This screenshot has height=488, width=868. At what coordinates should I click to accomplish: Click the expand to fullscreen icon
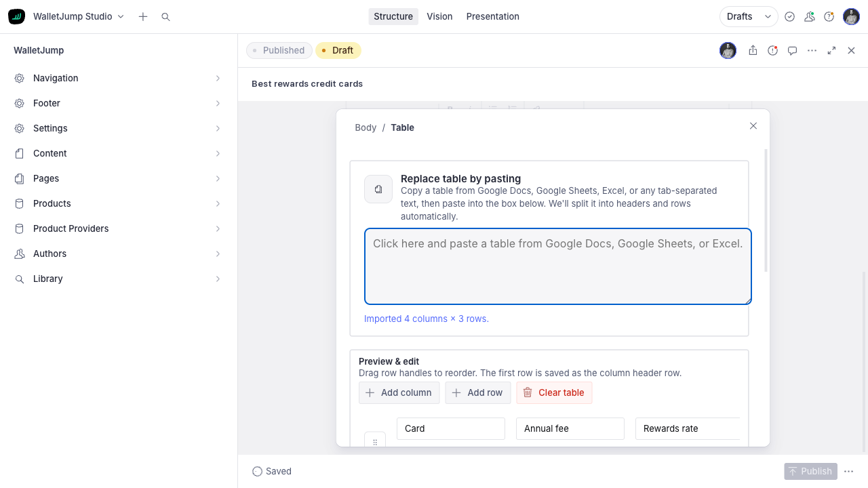click(x=831, y=50)
